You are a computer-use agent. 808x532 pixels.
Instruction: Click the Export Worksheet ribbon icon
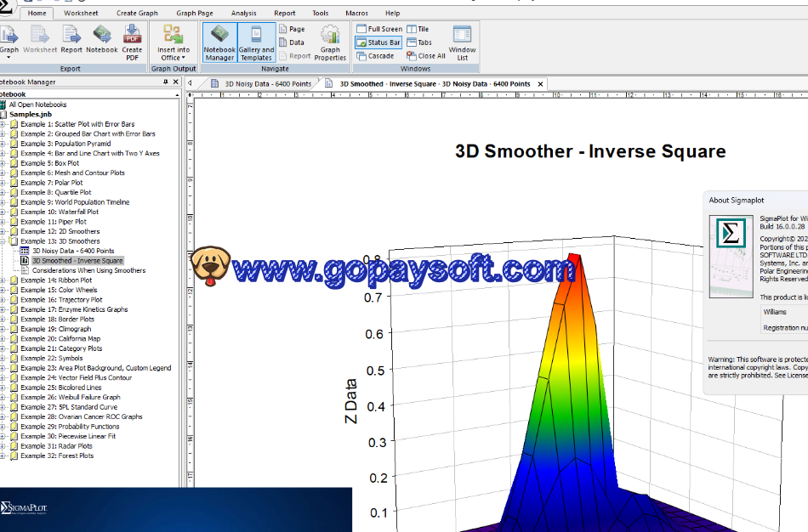coord(40,35)
